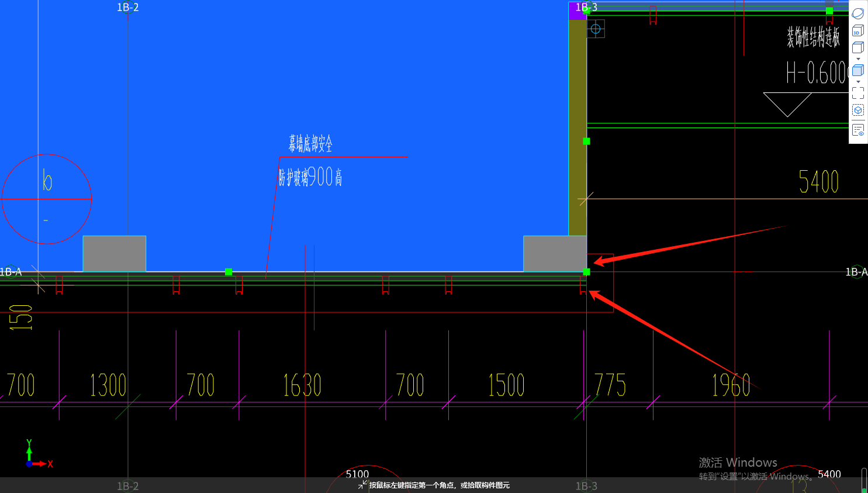Click the dashed-square full-extent zoom icon

tap(857, 93)
